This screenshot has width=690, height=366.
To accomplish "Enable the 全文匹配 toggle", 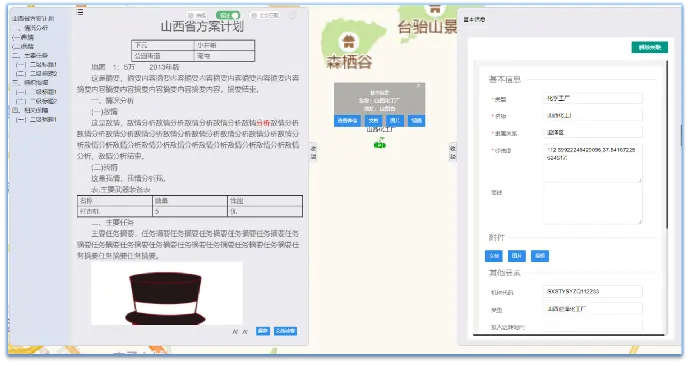I will pyautogui.click(x=264, y=15).
